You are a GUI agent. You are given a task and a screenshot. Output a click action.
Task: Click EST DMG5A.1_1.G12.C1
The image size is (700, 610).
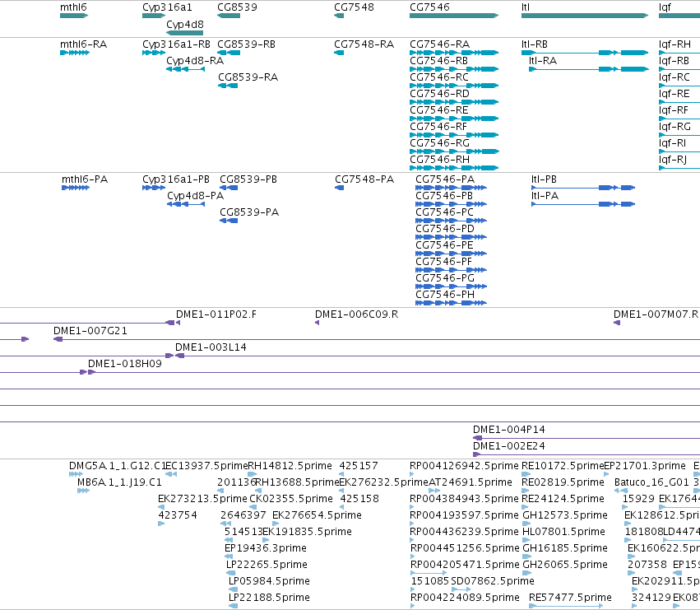[x=117, y=466]
